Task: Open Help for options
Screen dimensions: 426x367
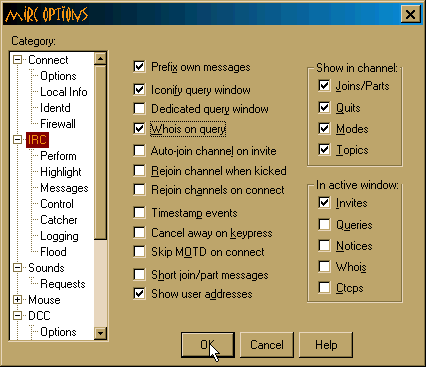Action: click(326, 345)
